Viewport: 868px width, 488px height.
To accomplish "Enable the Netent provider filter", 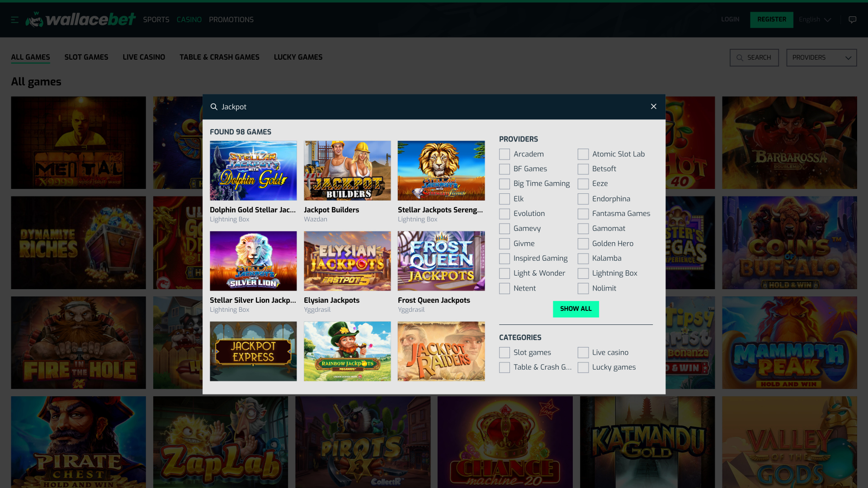I will click(505, 288).
